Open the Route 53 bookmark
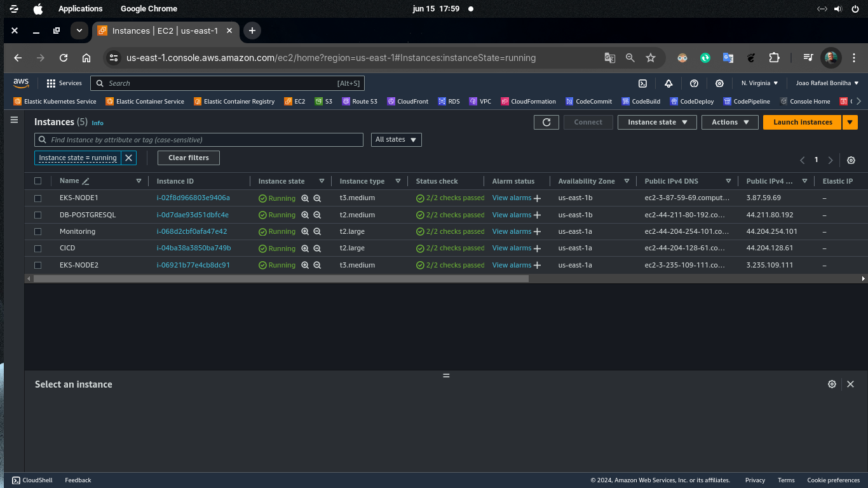868x488 pixels. [x=360, y=102]
